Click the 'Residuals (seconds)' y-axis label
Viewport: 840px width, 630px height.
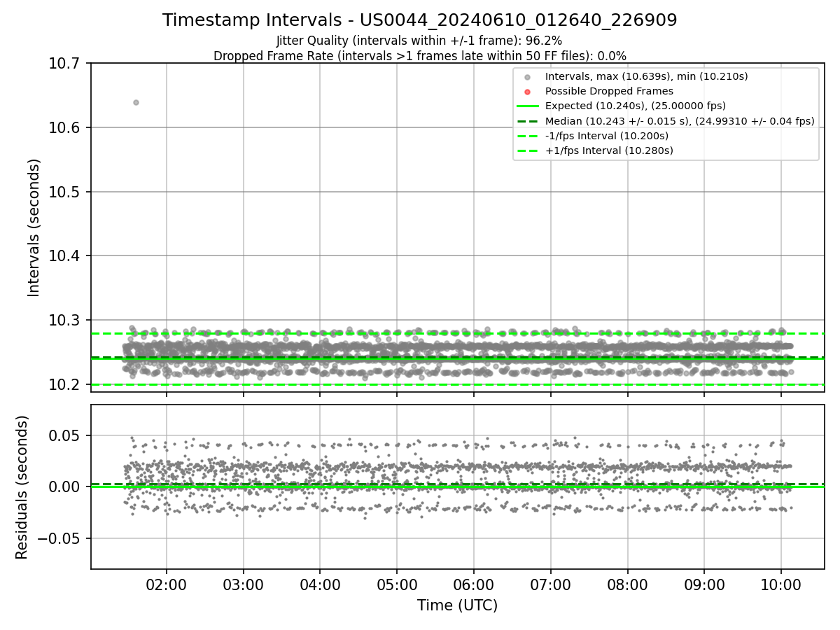click(x=22, y=487)
